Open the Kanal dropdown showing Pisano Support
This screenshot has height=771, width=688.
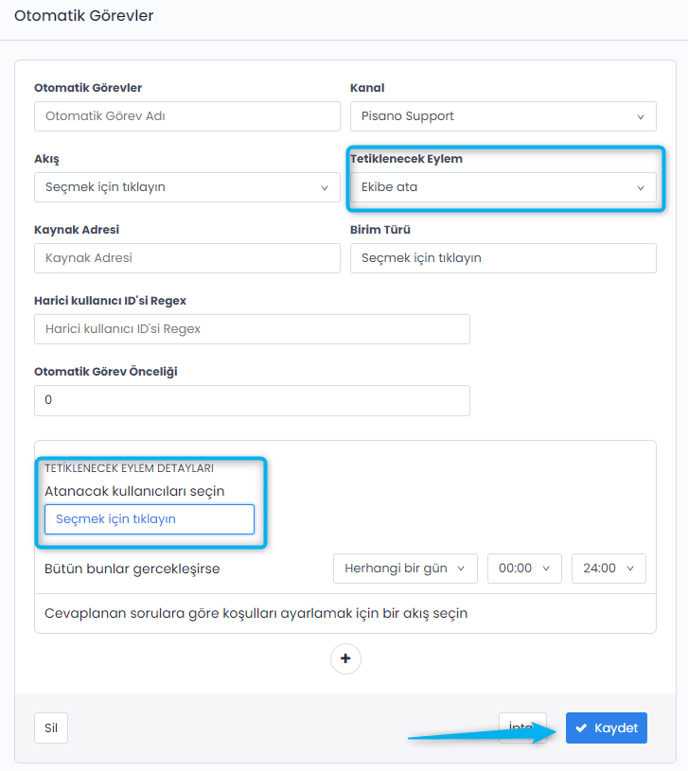(503, 116)
